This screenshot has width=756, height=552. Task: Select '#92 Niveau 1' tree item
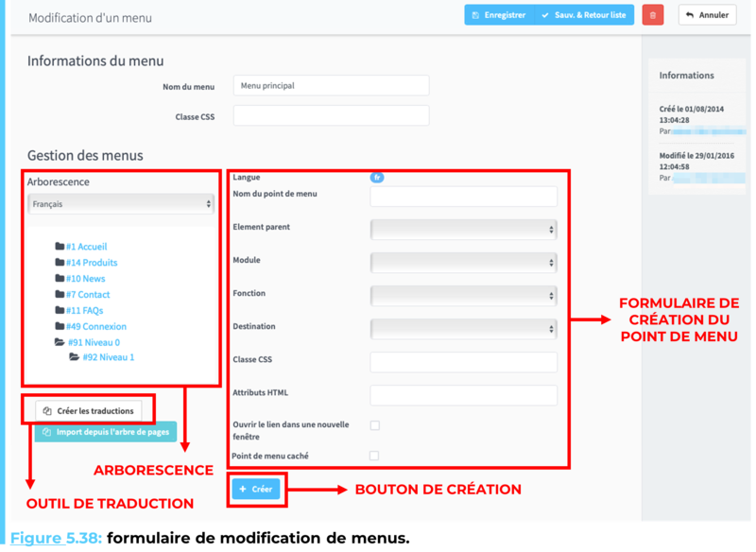[x=109, y=357]
